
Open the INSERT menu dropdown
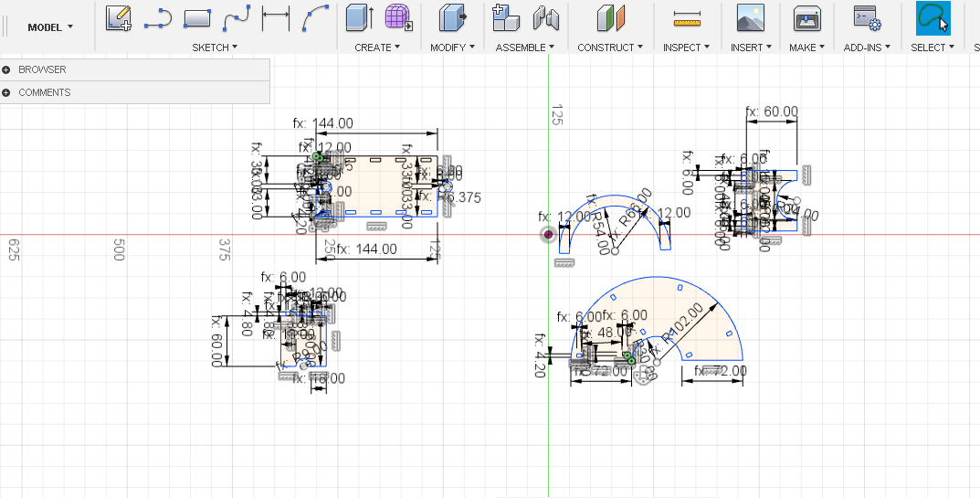pos(751,47)
